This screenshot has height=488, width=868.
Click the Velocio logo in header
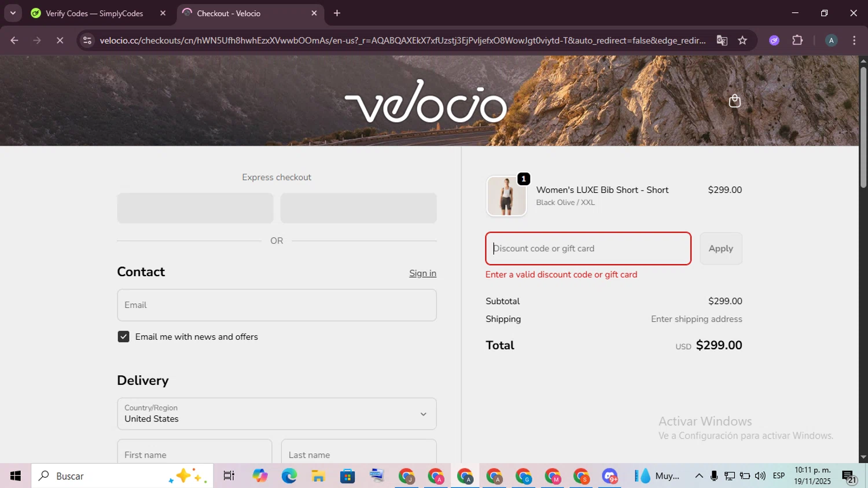pyautogui.click(x=426, y=101)
